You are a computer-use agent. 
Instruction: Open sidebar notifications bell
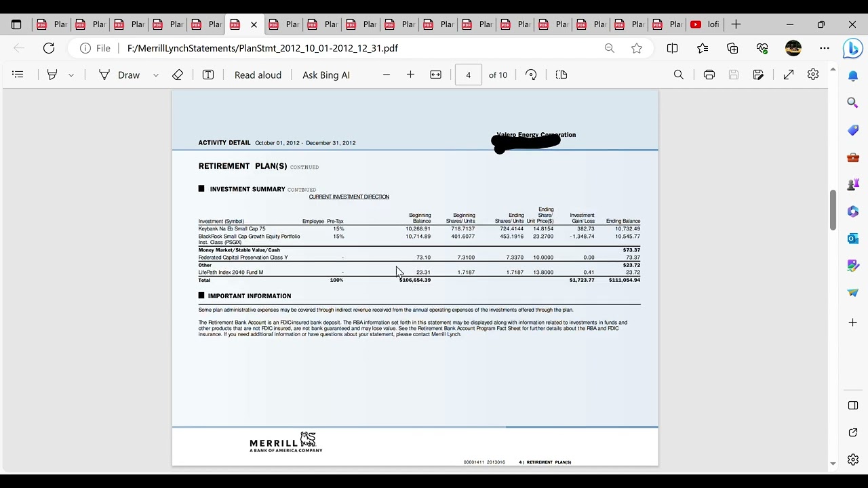pos(853,76)
